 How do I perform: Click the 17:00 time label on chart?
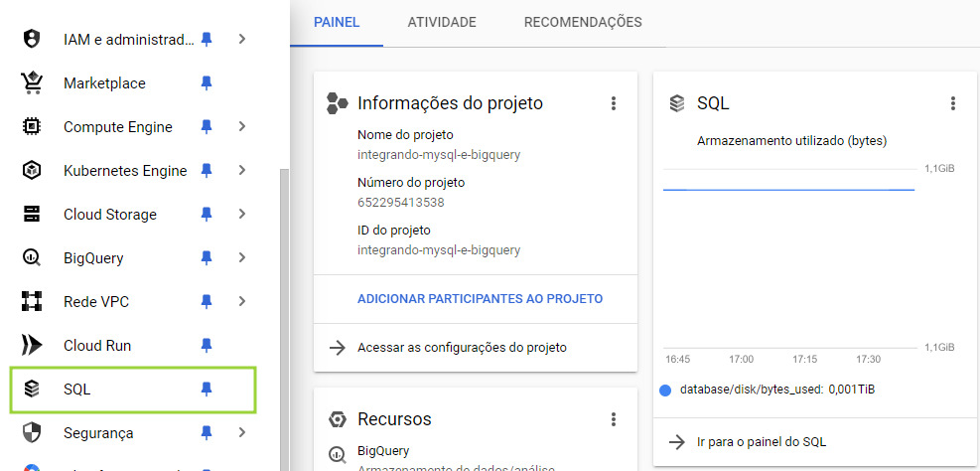(x=742, y=360)
